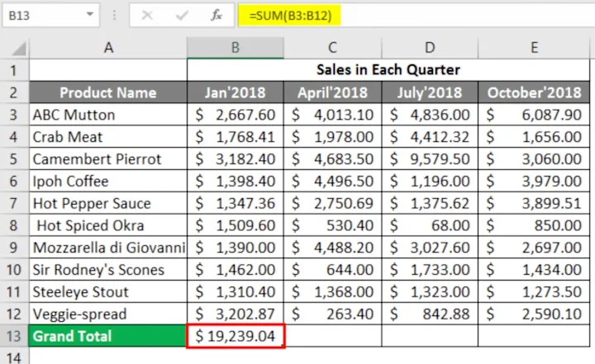The width and height of the screenshot is (595, 364).
Task: Click the green 'Grand Total' cell
Action: 108,336
